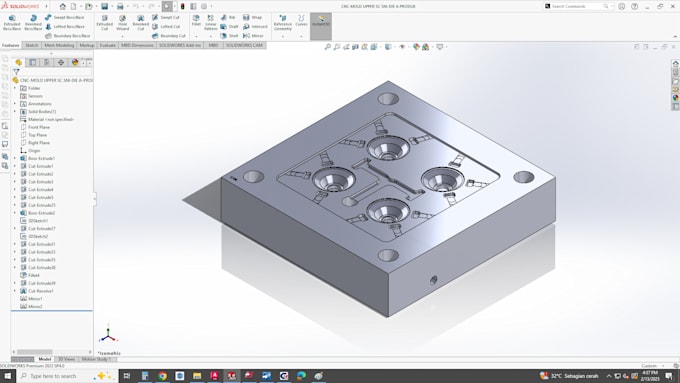Open the Curves tool
Image resolution: width=680 pixels, height=383 pixels.
[301, 20]
